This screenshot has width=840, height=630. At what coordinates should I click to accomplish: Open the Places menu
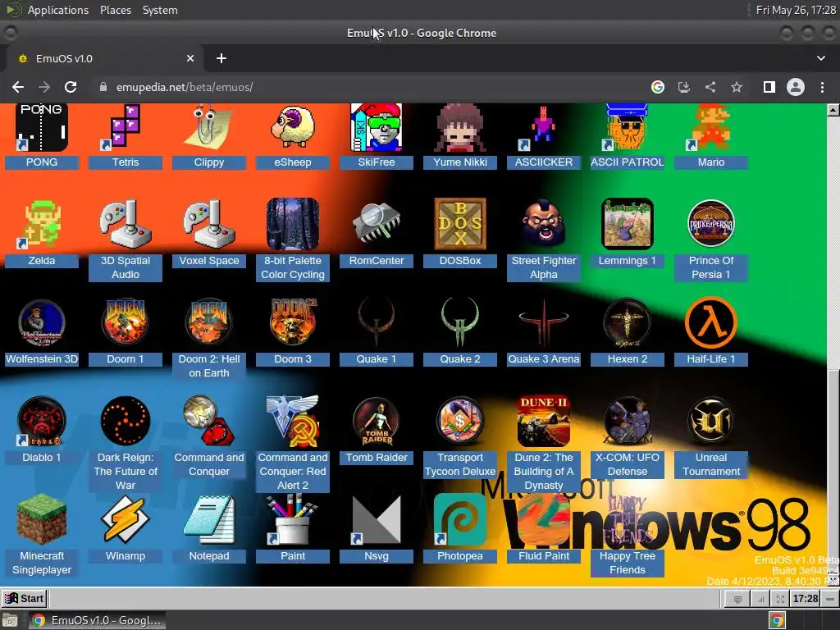115,10
